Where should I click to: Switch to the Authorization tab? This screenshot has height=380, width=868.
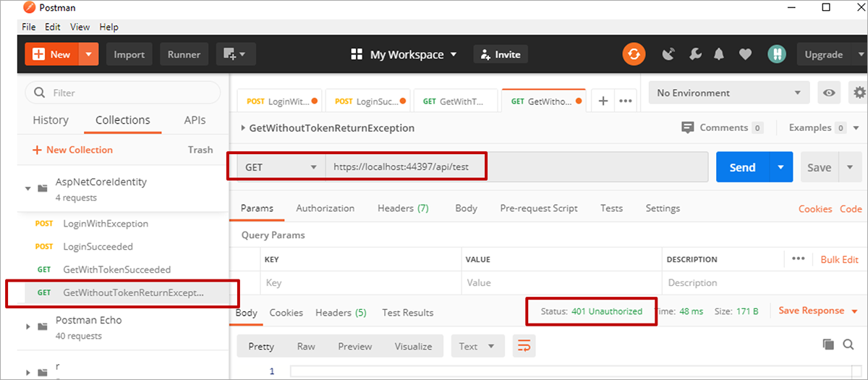(x=325, y=208)
